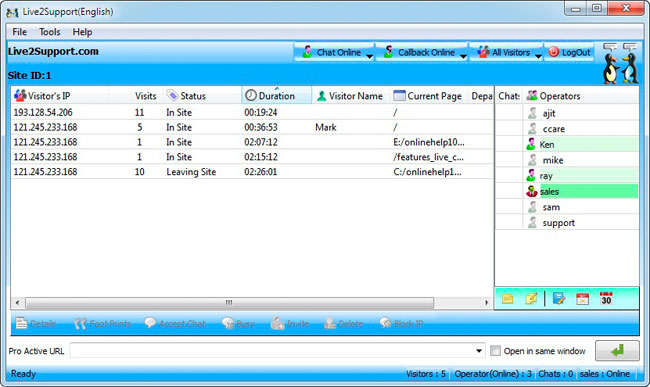Select operator name sales
Screen dimensions: 650x387
click(549, 191)
